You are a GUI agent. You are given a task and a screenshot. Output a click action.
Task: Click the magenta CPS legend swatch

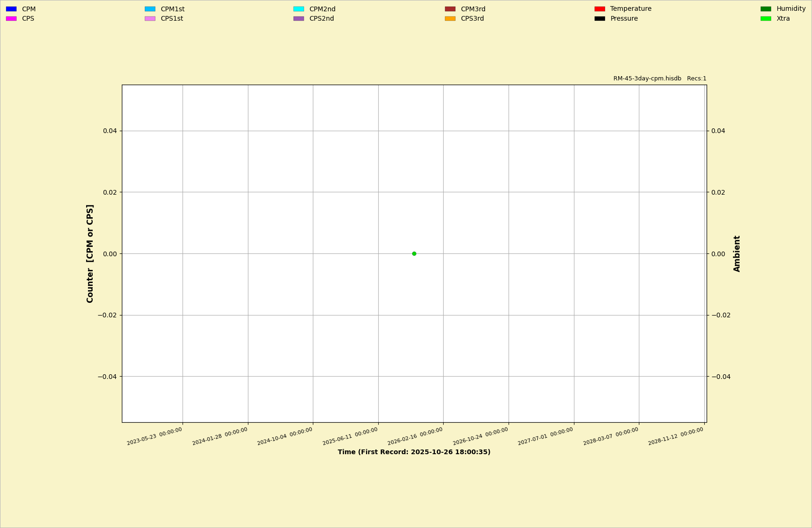(x=11, y=19)
